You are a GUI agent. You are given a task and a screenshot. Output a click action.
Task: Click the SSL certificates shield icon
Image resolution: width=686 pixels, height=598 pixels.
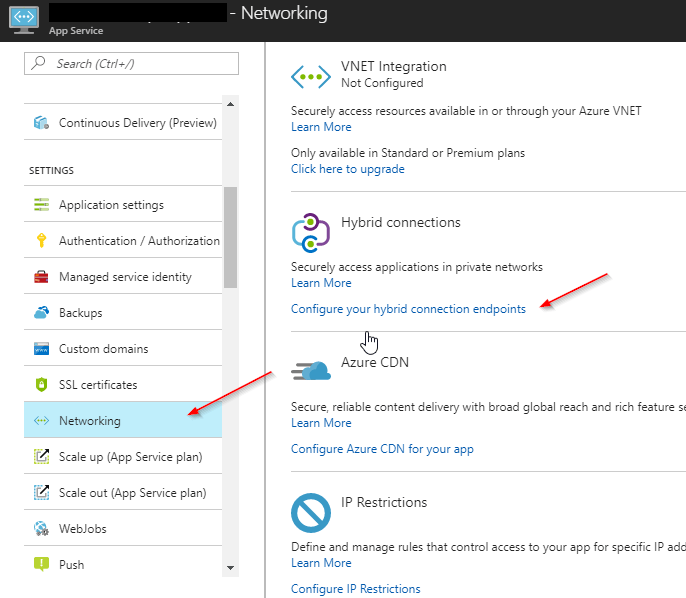41,385
